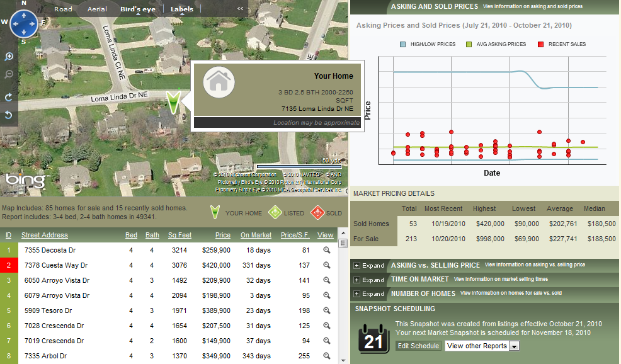Open info link on asking and sold prices
The width and height of the screenshot is (621, 364).
pyautogui.click(x=533, y=6)
